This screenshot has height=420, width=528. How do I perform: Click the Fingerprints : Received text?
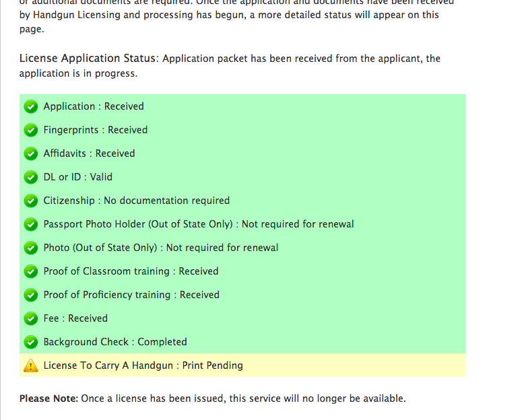pos(95,130)
